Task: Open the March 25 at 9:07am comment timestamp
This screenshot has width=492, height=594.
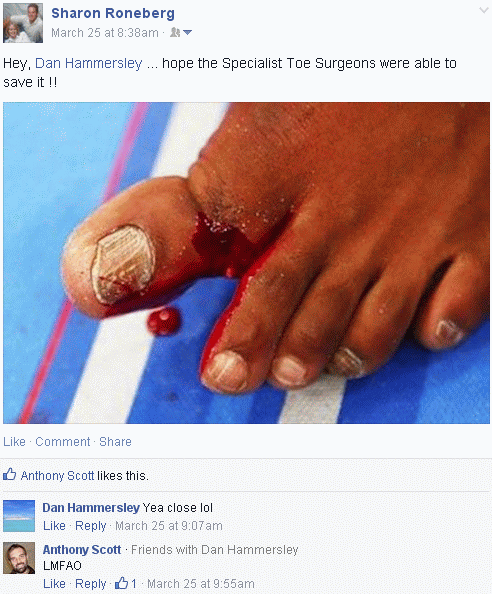Action: [x=169, y=526]
